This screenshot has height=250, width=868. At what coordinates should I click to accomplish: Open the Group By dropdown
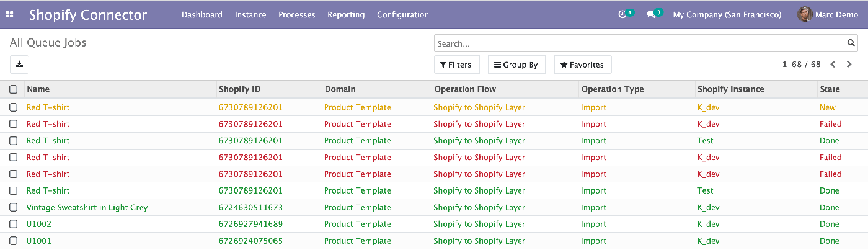click(x=516, y=65)
